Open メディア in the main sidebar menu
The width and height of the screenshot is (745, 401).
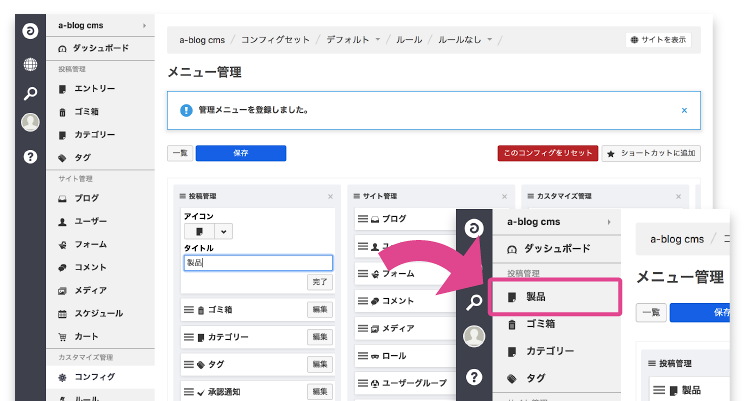(x=100, y=290)
